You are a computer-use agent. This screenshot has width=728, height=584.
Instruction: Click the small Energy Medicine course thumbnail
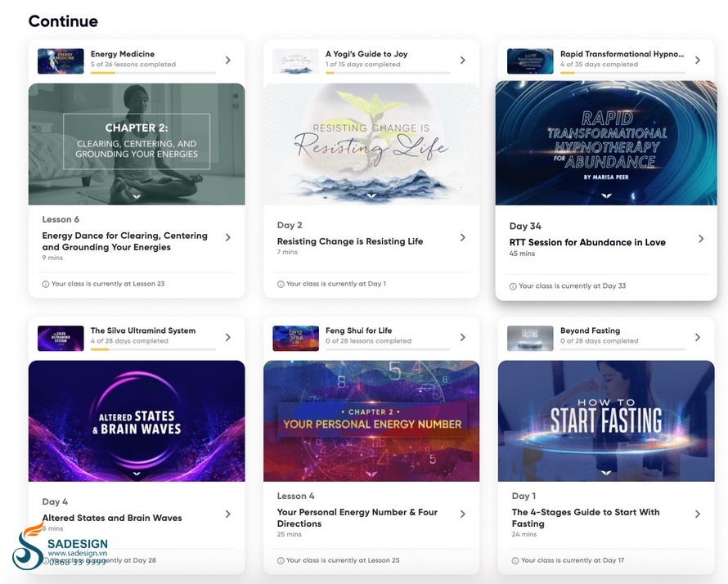[61, 61]
